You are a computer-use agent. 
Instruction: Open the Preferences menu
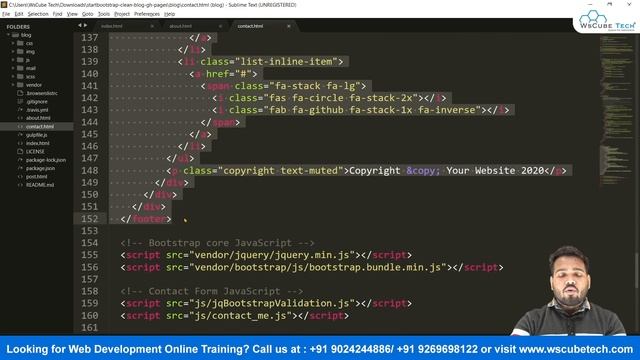coord(147,14)
